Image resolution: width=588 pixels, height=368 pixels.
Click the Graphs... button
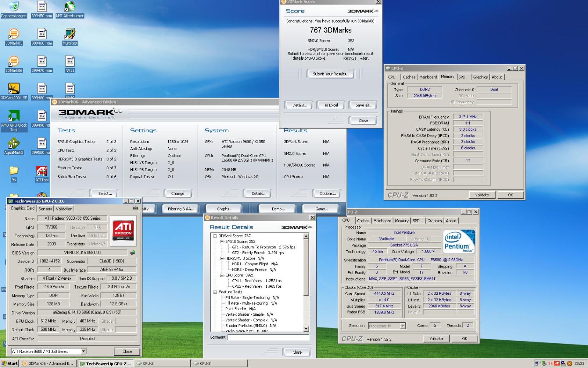click(x=224, y=209)
